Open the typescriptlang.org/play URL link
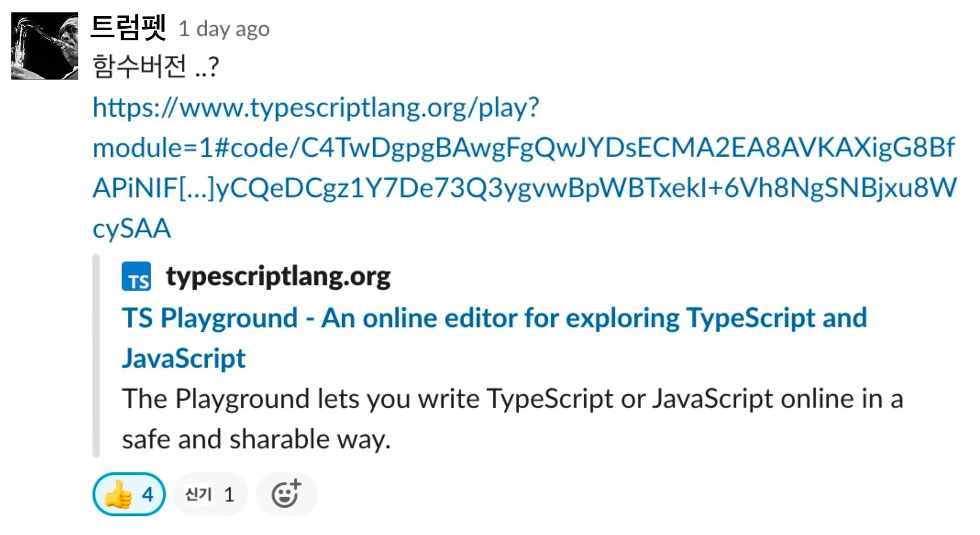The width and height of the screenshot is (980, 535). pyautogui.click(x=524, y=167)
